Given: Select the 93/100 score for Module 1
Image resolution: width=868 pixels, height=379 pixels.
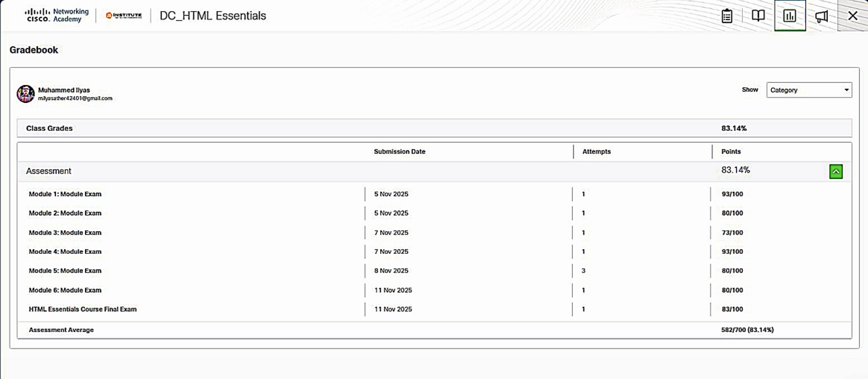Looking at the screenshot, I should (732, 194).
